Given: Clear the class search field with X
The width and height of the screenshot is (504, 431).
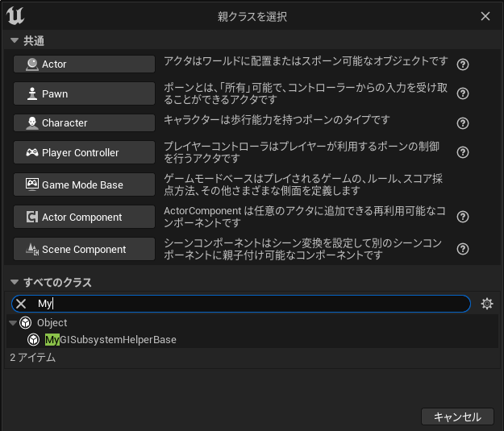Looking at the screenshot, I should coord(21,304).
